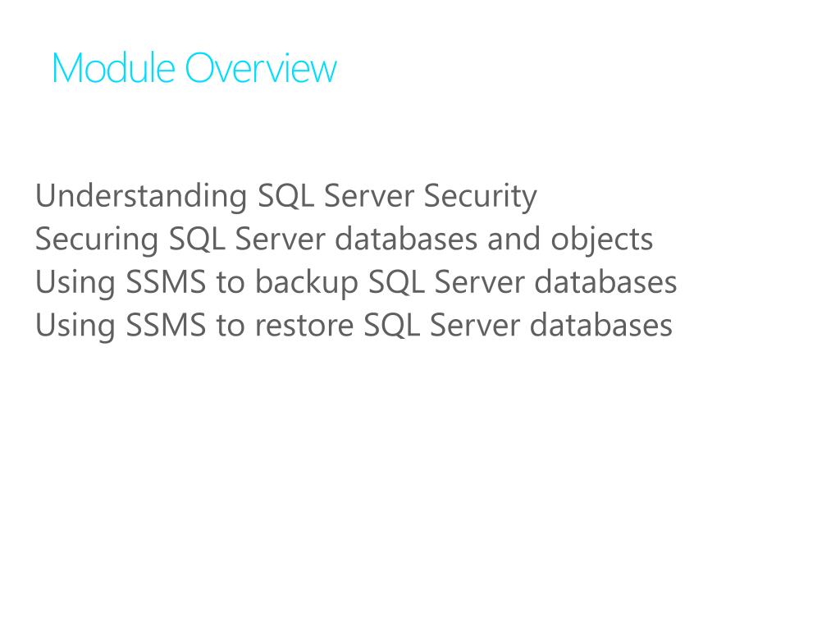The image size is (840, 630).
Task: Click the word "Understanding"
Action: tap(141, 197)
